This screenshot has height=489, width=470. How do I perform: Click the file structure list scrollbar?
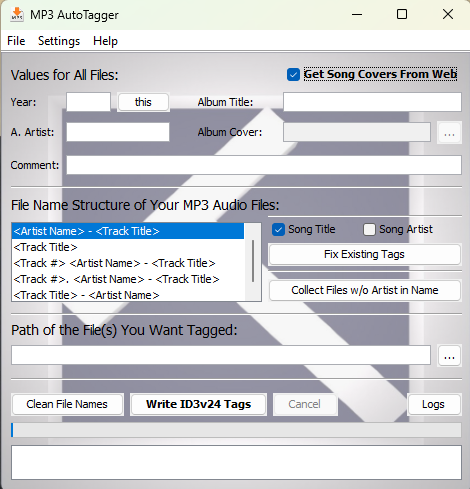click(253, 262)
